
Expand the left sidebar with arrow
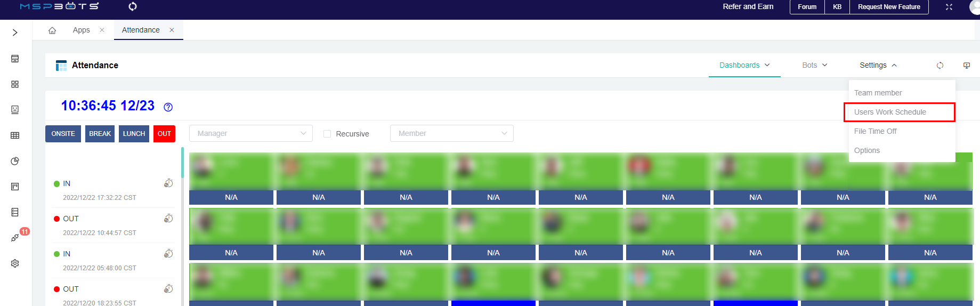(x=15, y=33)
